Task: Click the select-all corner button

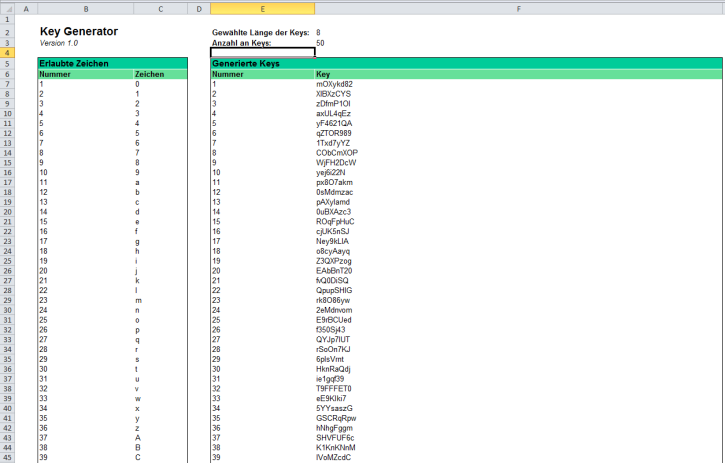Action: 7,9
